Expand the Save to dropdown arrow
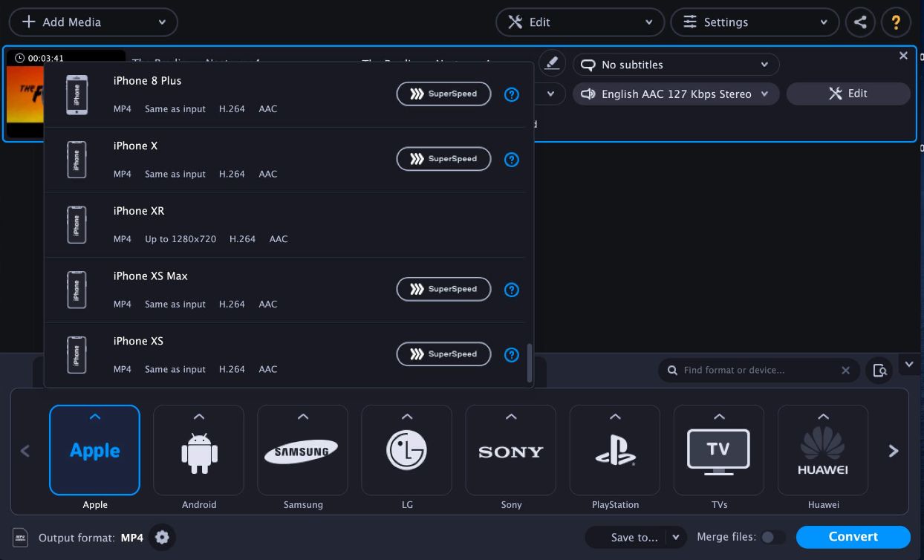Image resolution: width=924 pixels, height=560 pixels. click(x=675, y=537)
